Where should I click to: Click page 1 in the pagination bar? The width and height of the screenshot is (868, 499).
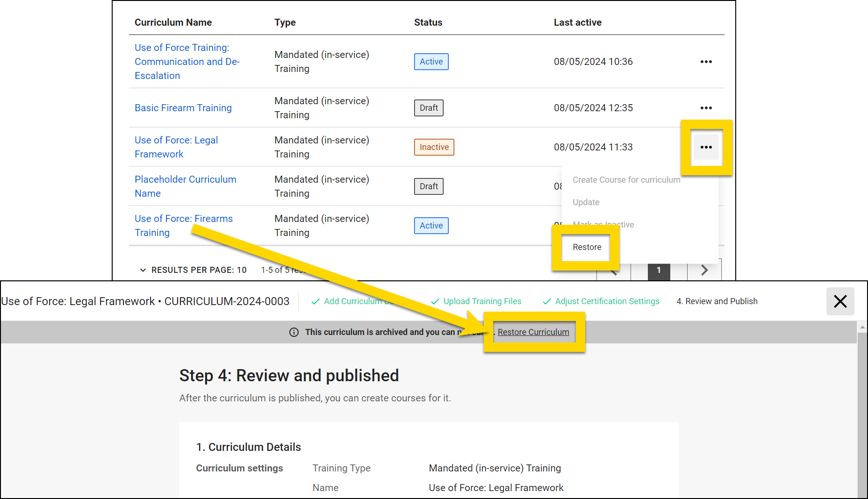(659, 270)
